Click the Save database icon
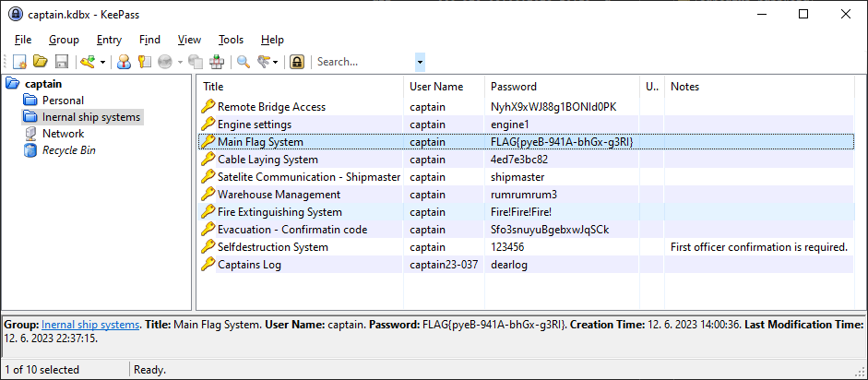This screenshot has width=868, height=380. 62,62
